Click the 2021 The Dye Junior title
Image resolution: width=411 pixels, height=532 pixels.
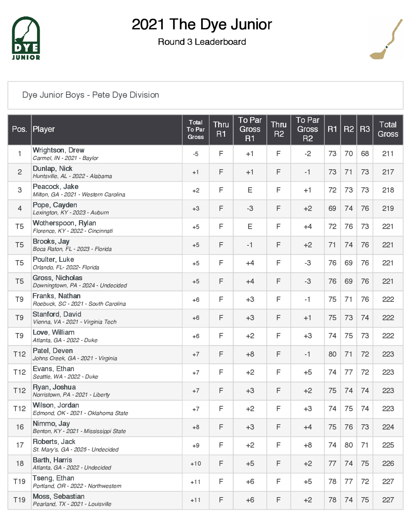point(202,24)
